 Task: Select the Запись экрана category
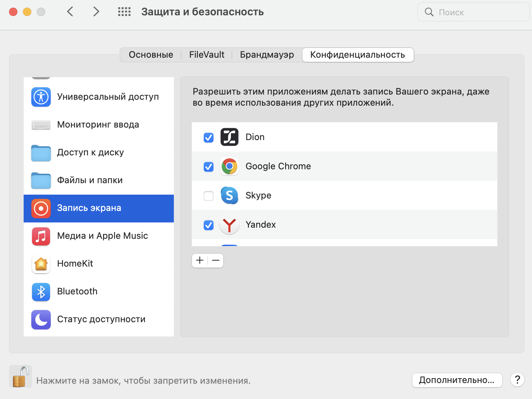coord(99,209)
